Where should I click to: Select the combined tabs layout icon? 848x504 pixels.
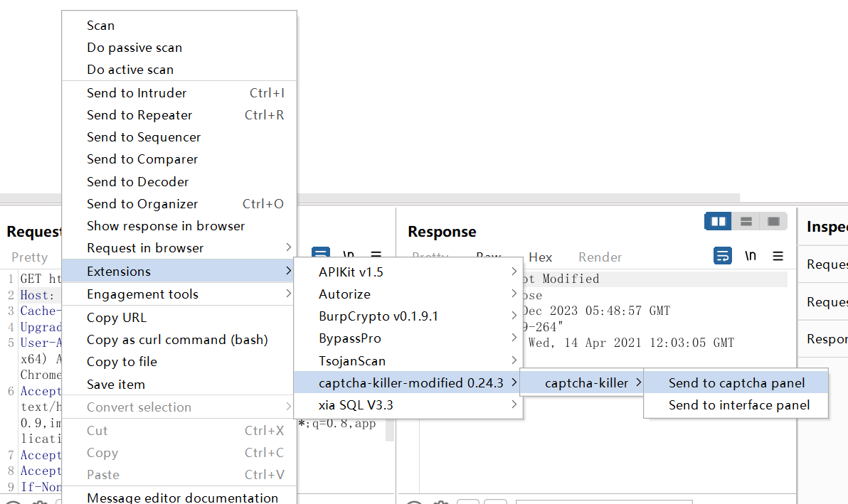point(773,222)
